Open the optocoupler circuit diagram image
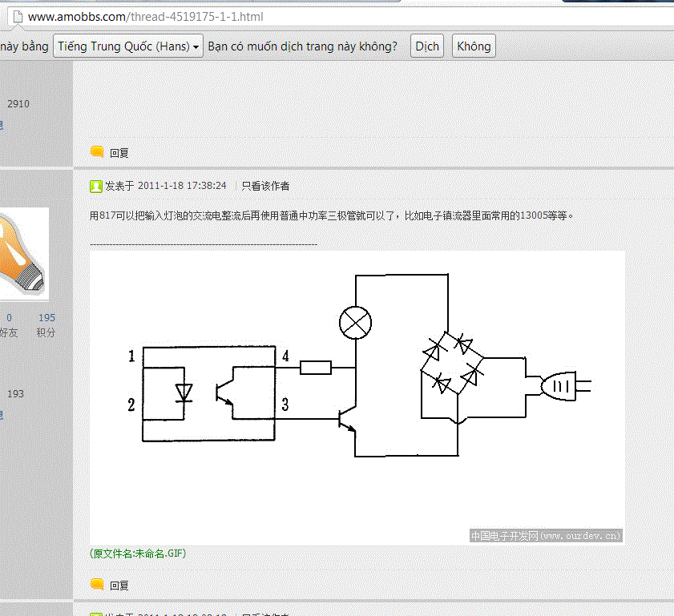Image resolution: width=674 pixels, height=616 pixels. tap(357, 398)
